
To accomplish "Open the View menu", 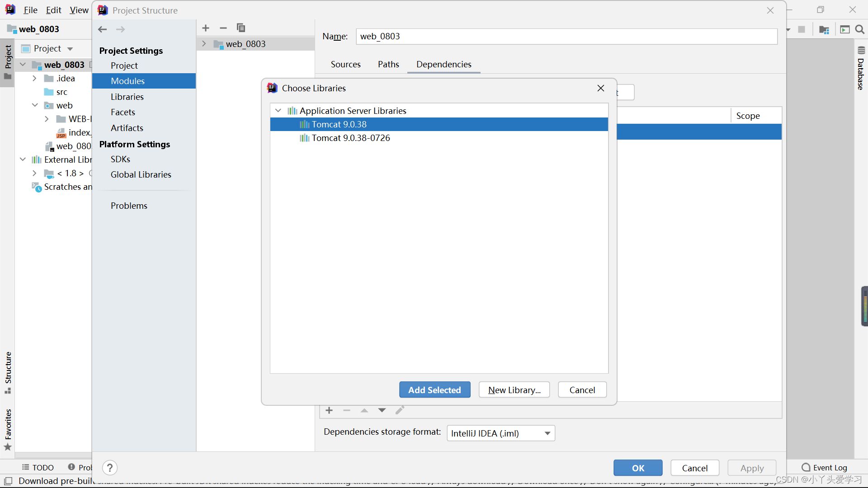I will pos(79,10).
